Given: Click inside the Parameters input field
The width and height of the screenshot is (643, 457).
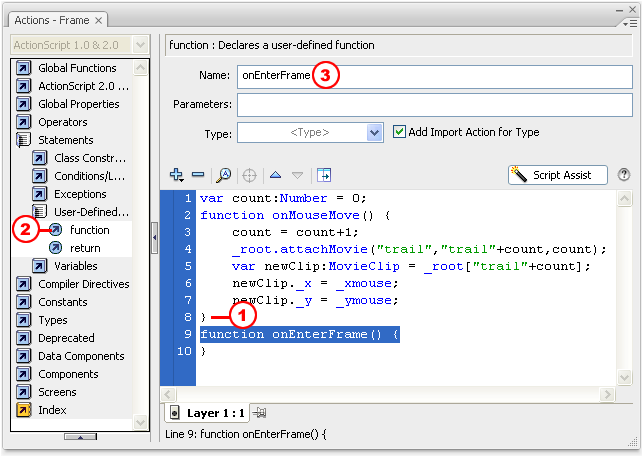Looking at the screenshot, I should [434, 104].
